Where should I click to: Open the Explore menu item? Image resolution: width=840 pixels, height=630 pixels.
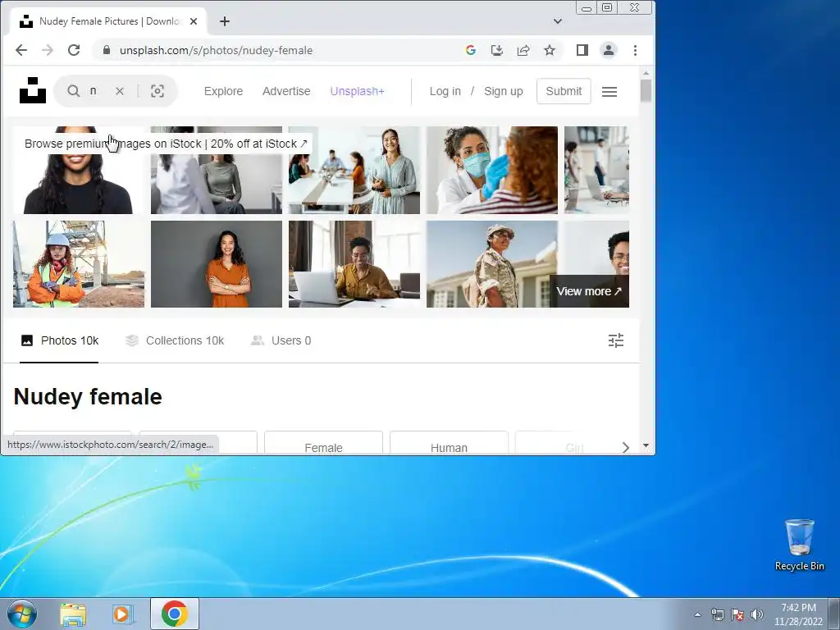223,91
